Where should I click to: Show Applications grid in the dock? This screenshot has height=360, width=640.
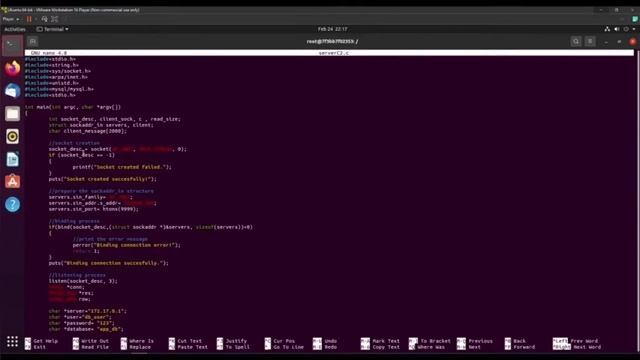point(12,341)
